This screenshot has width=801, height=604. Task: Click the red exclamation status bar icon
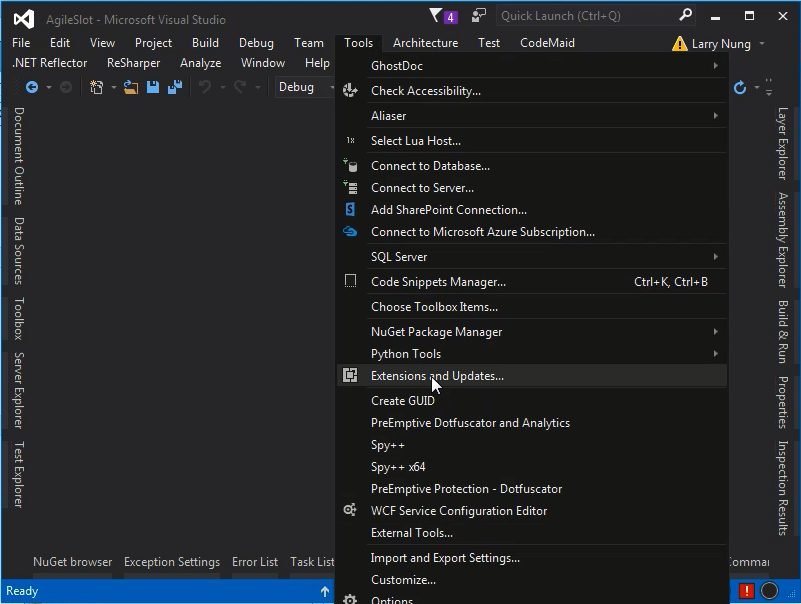746,591
